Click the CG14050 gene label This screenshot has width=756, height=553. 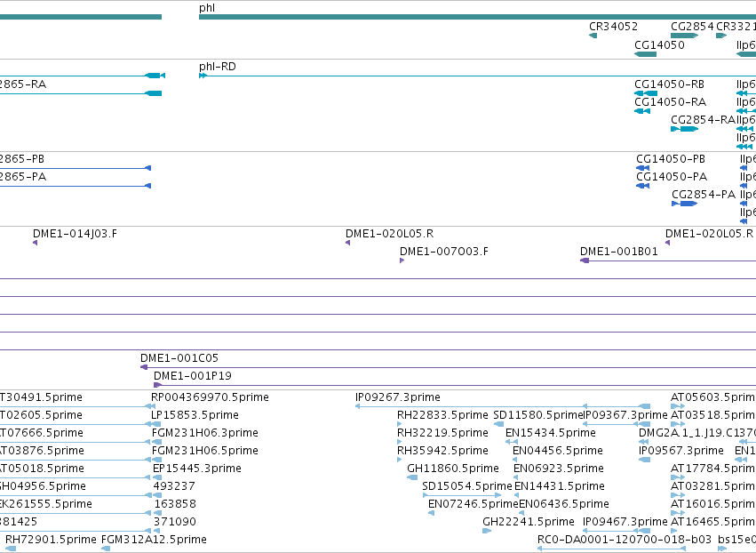(659, 44)
